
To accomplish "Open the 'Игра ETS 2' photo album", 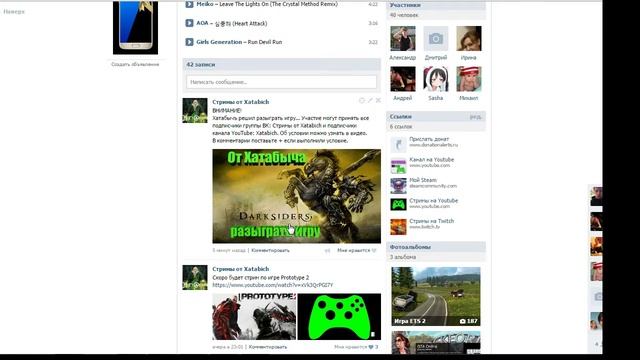I will click(x=436, y=296).
